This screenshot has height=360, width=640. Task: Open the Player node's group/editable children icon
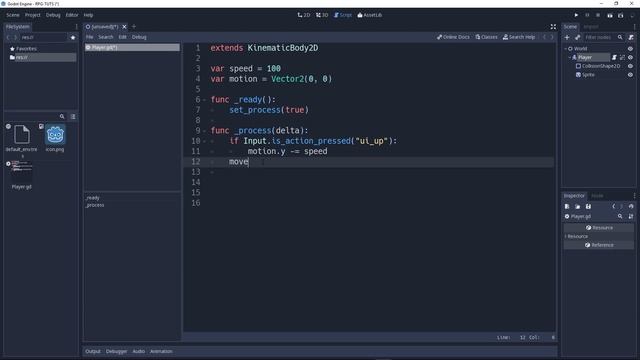[622, 58]
